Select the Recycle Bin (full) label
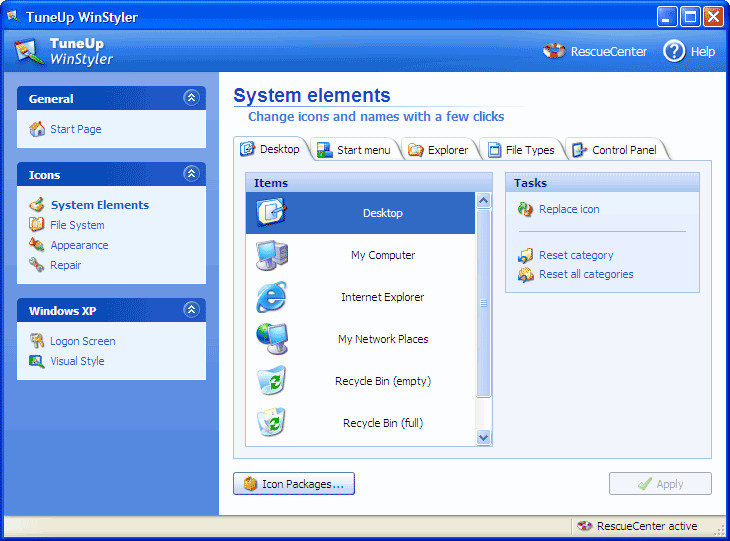Viewport: 730px width, 541px height. (x=383, y=423)
